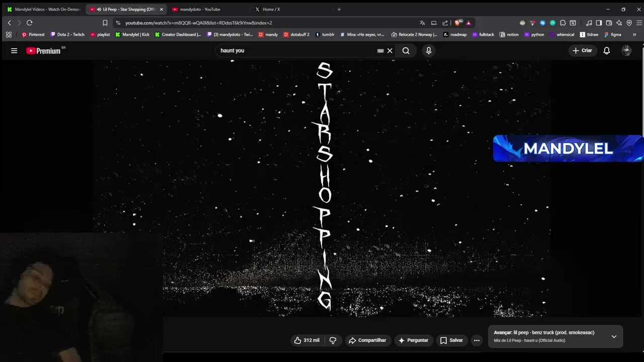
Task: Share video via Compartilhar button
Action: coord(367,340)
